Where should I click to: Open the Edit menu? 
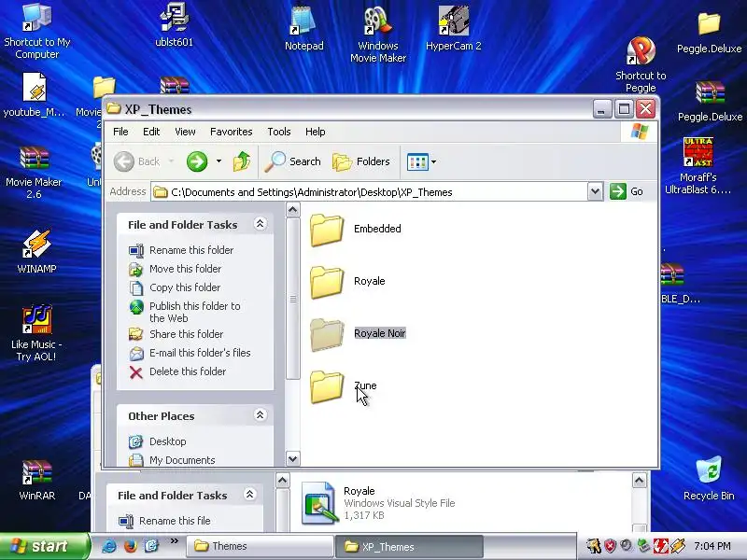[151, 132]
